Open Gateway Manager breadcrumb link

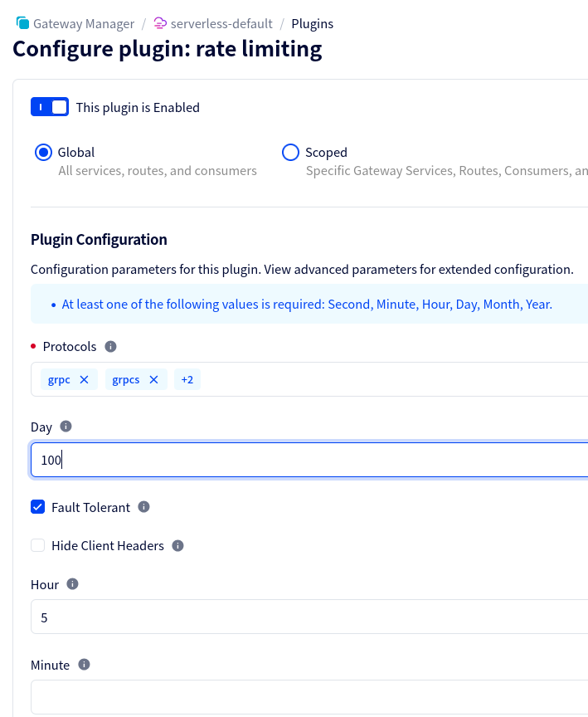pos(83,24)
